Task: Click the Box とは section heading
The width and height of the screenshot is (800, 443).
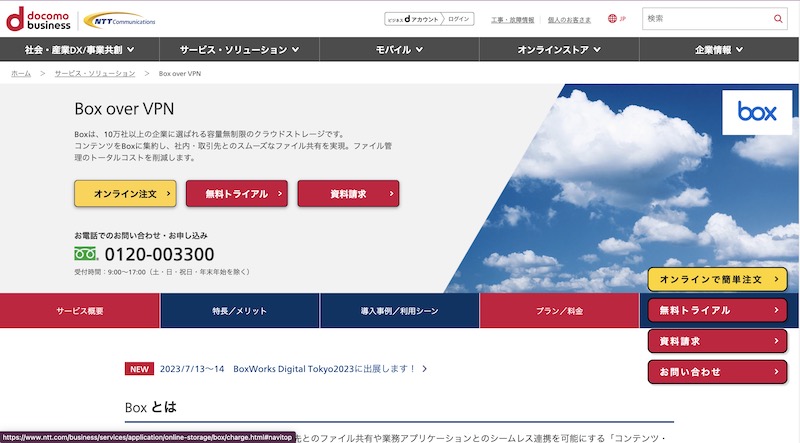Action: coord(151,407)
